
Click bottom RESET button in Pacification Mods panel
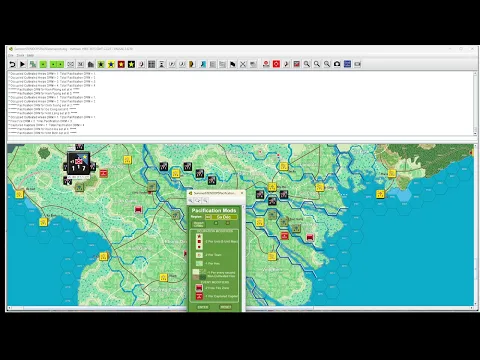pos(226,307)
